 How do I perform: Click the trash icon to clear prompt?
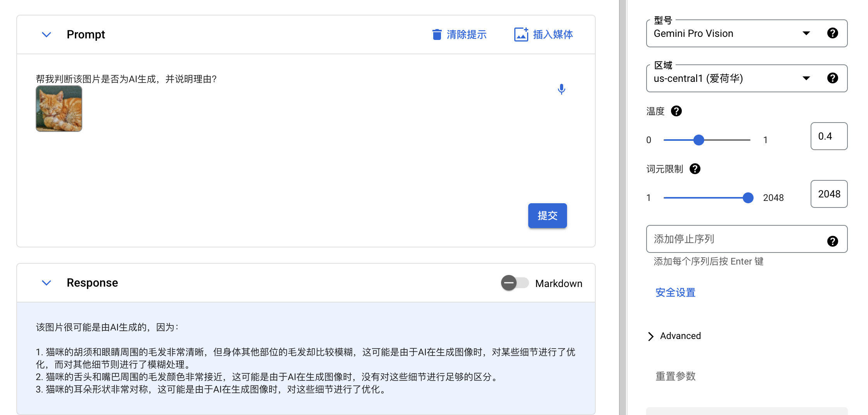point(437,35)
